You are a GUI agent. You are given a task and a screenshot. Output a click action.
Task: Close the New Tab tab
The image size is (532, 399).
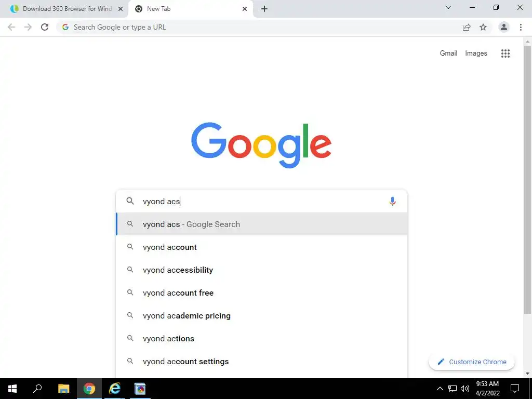245,9
